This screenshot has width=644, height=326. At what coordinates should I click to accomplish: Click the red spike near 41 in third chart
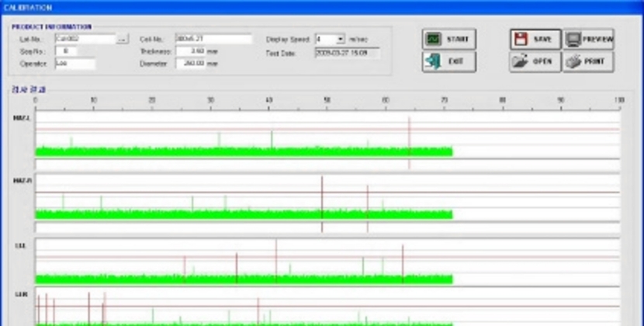point(276,261)
